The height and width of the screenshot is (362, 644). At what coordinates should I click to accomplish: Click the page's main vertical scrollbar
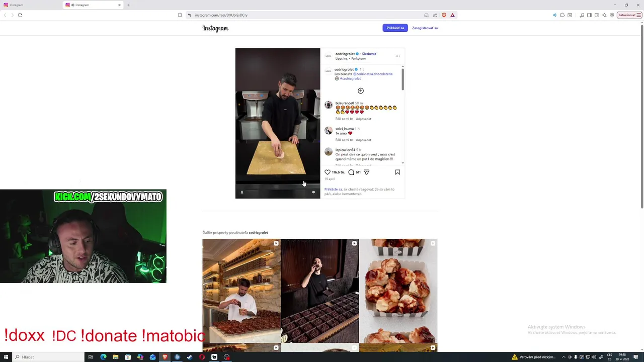[641, 116]
